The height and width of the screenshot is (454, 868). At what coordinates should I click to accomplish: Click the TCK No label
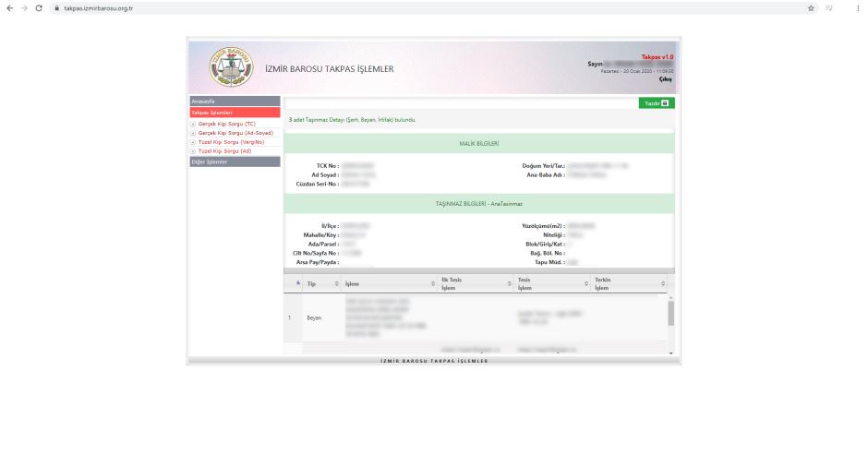coord(328,166)
